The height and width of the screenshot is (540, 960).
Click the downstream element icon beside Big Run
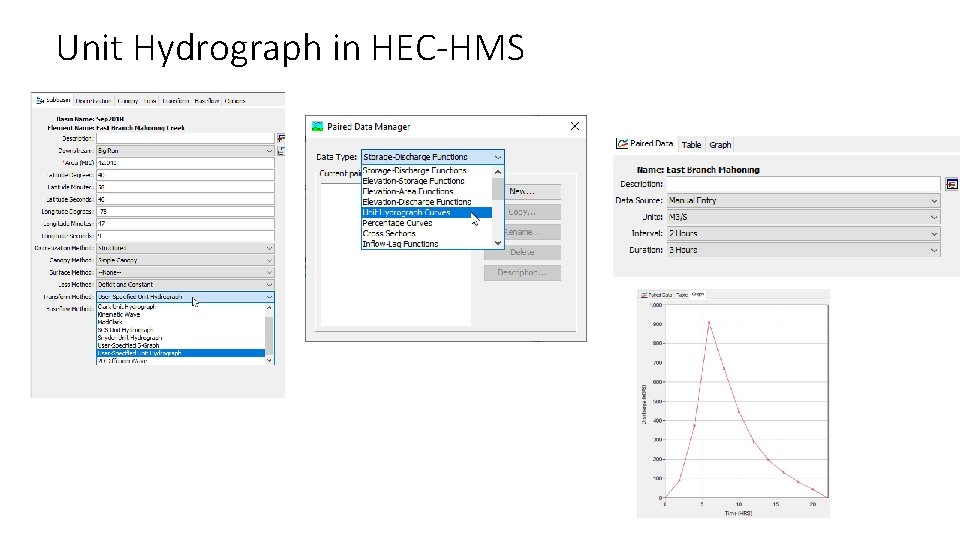(281, 151)
